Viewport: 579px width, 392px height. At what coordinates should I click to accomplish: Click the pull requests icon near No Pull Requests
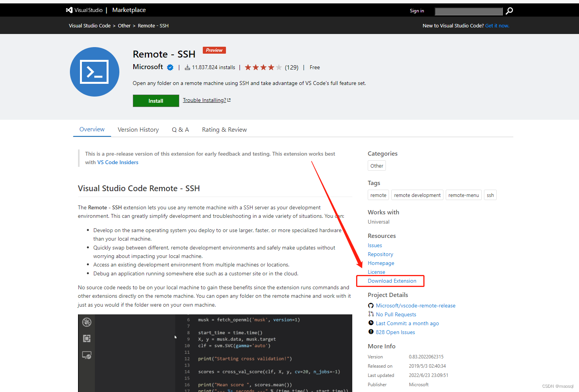(x=370, y=314)
